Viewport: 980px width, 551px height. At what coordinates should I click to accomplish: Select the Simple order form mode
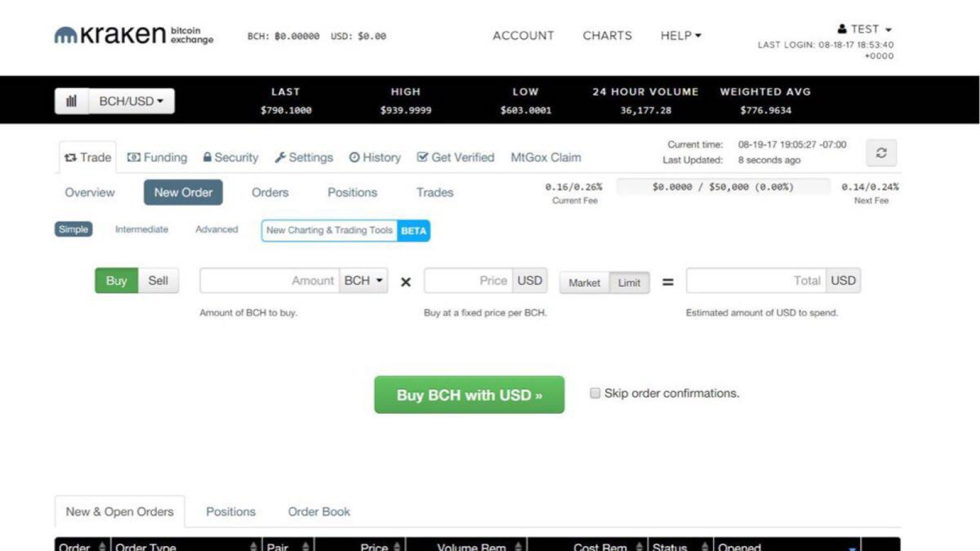(73, 229)
